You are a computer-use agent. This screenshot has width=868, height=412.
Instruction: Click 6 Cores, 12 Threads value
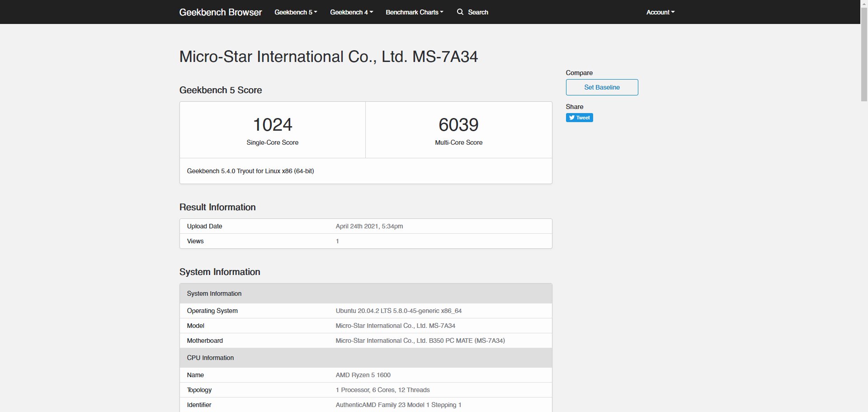point(382,390)
